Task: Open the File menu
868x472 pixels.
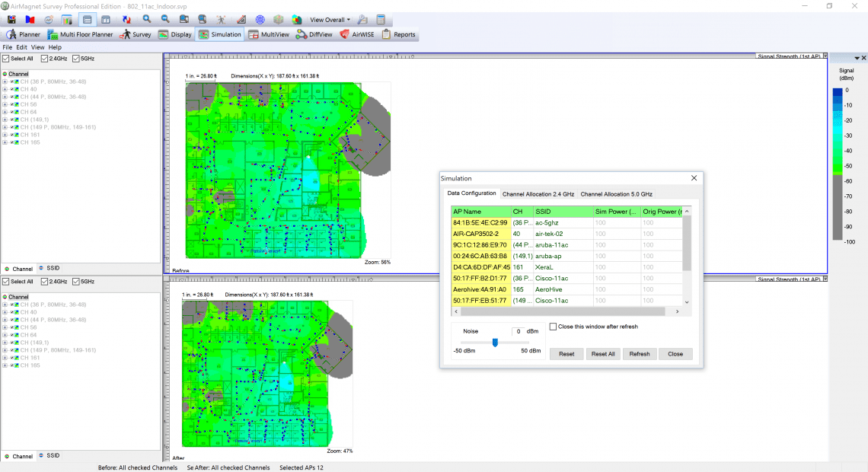Action: (x=7, y=46)
